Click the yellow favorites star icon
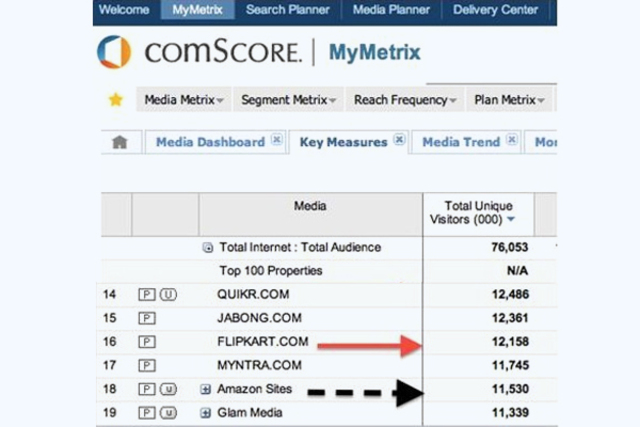This screenshot has width=640, height=427. (x=116, y=99)
